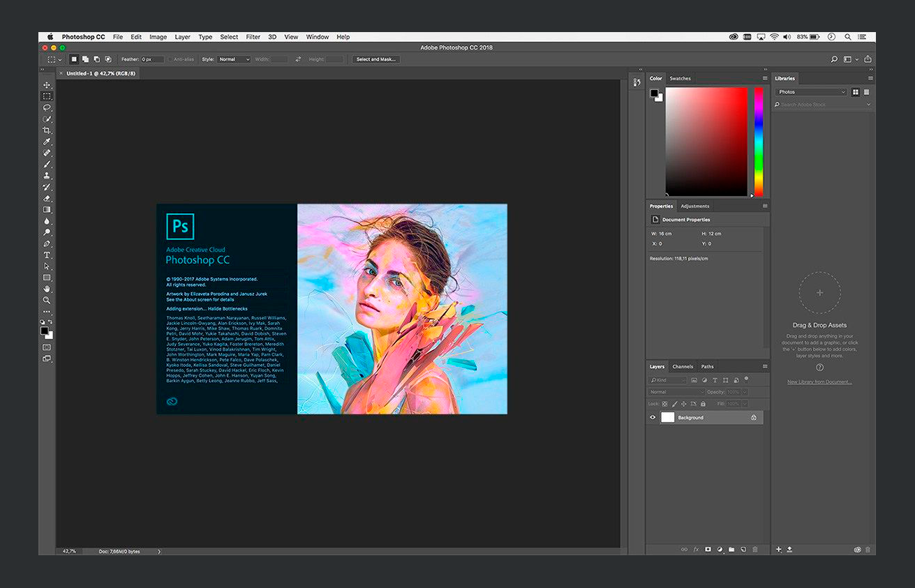The image size is (915, 588).
Task: Add a layer mask in Layers panel
Action: pos(708,550)
